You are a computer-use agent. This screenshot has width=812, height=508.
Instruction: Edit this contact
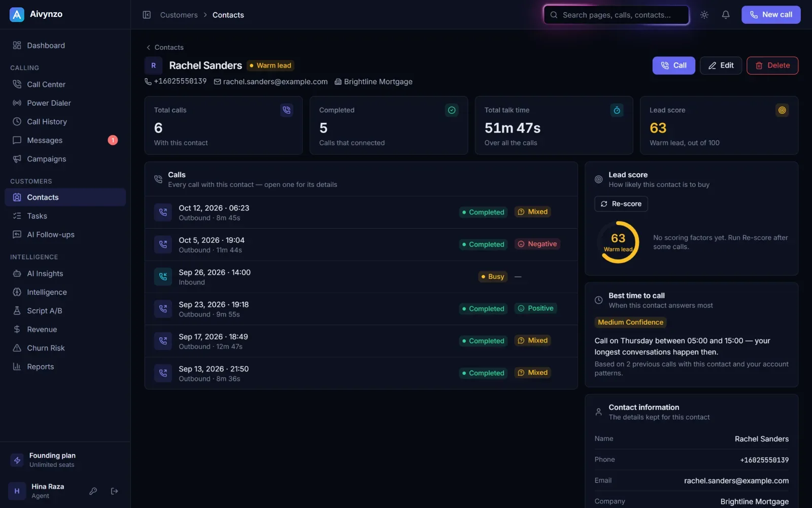pos(721,66)
